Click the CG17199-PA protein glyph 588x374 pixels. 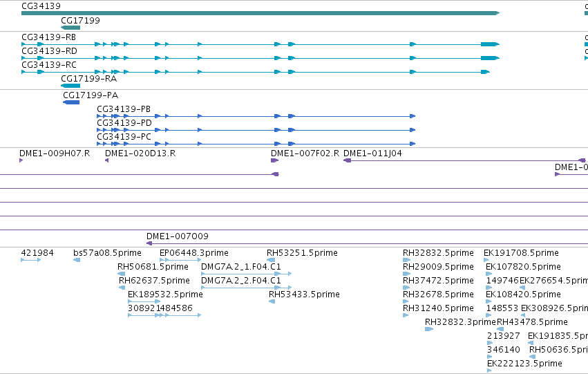tap(71, 102)
